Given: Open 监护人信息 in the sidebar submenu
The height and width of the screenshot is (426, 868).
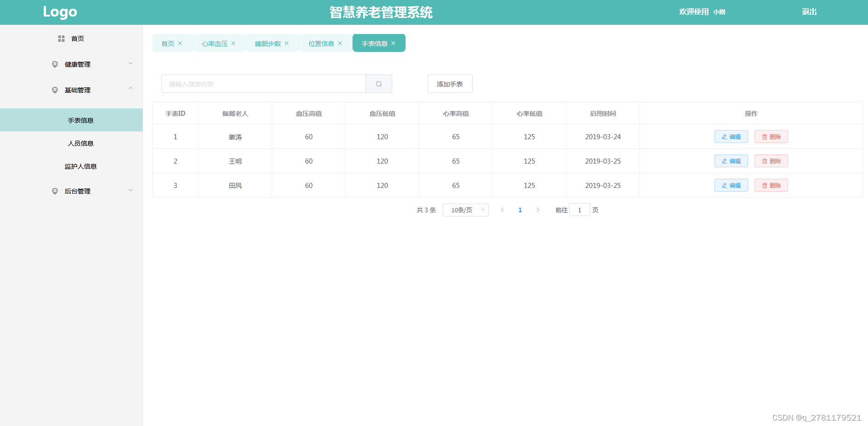Looking at the screenshot, I should click(x=71, y=166).
